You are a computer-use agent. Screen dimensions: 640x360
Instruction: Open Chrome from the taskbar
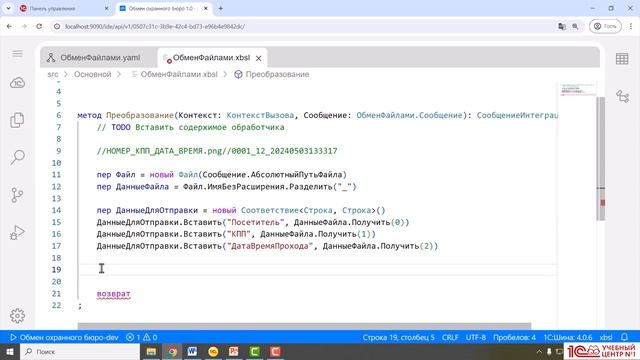[x=172, y=351]
